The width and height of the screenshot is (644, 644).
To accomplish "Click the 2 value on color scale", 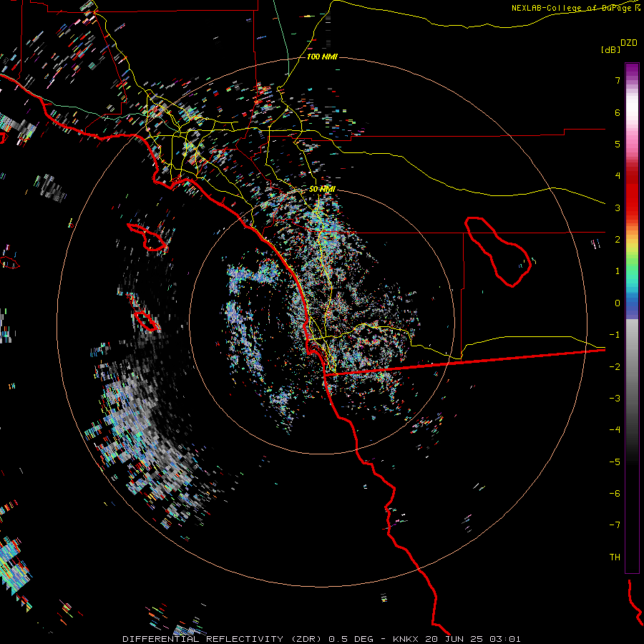I will click(618, 240).
